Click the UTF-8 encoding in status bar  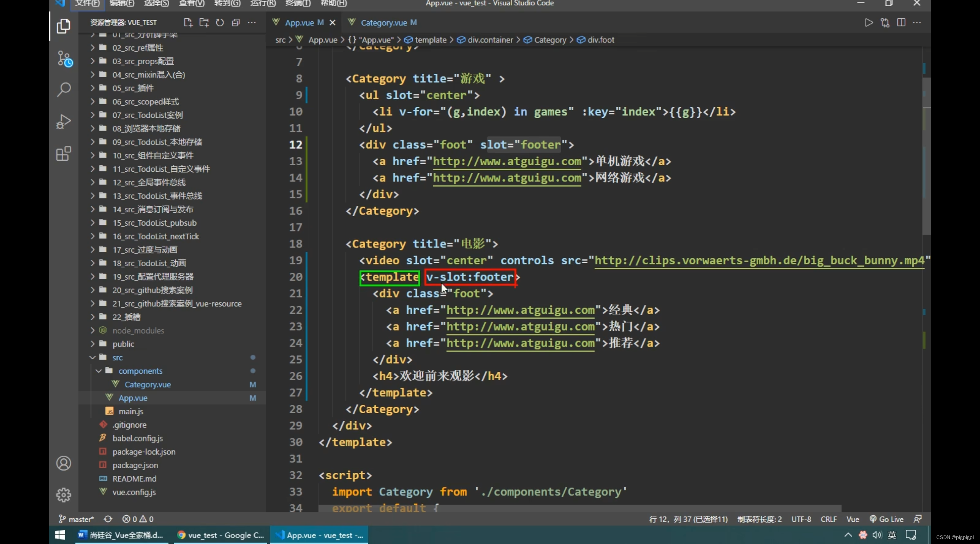pos(801,519)
